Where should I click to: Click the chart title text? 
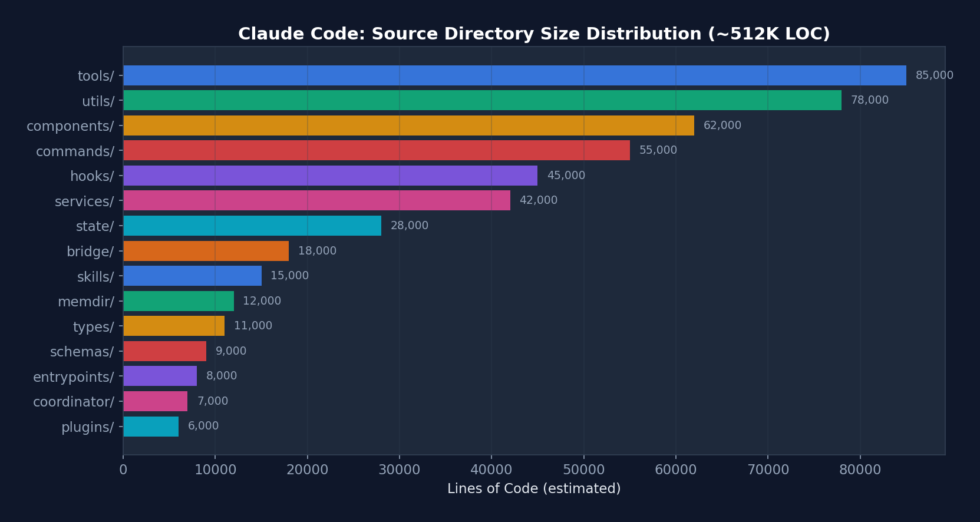click(534, 34)
